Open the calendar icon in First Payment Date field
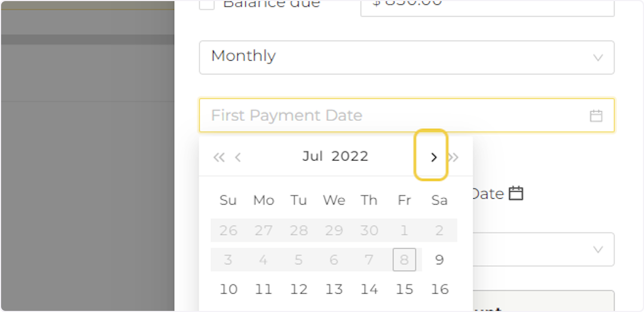Image resolution: width=644 pixels, height=312 pixels. pos(596,115)
